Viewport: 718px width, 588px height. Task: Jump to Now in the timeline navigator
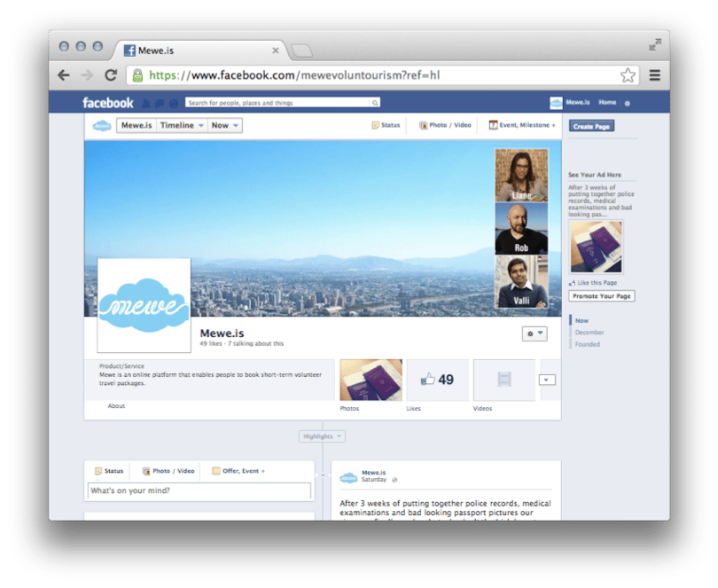[581, 320]
